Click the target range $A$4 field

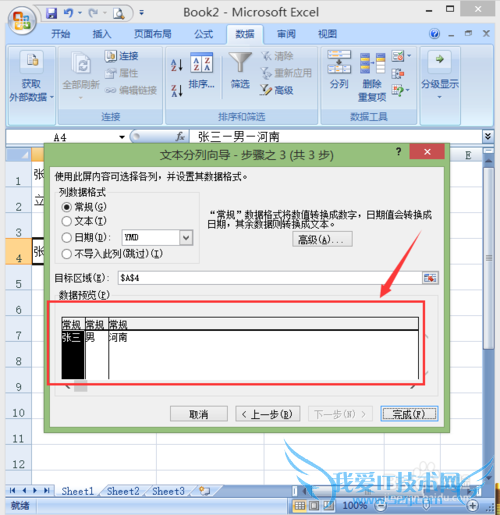(x=270, y=278)
